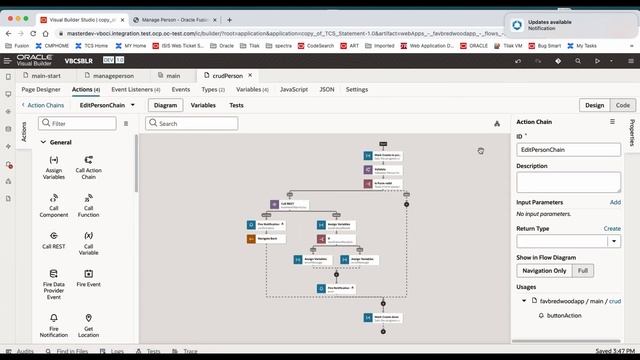This screenshot has height=360, width=640.
Task: Switch to Design view
Action: click(x=594, y=105)
